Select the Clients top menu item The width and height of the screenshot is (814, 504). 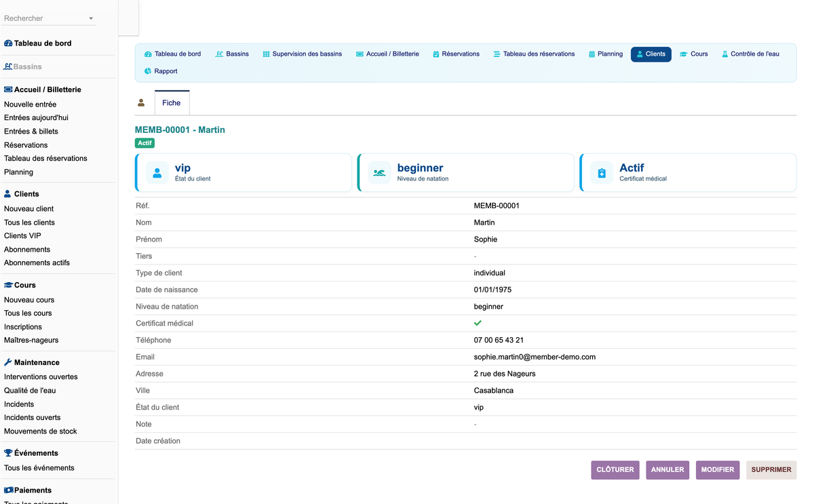pyautogui.click(x=651, y=54)
